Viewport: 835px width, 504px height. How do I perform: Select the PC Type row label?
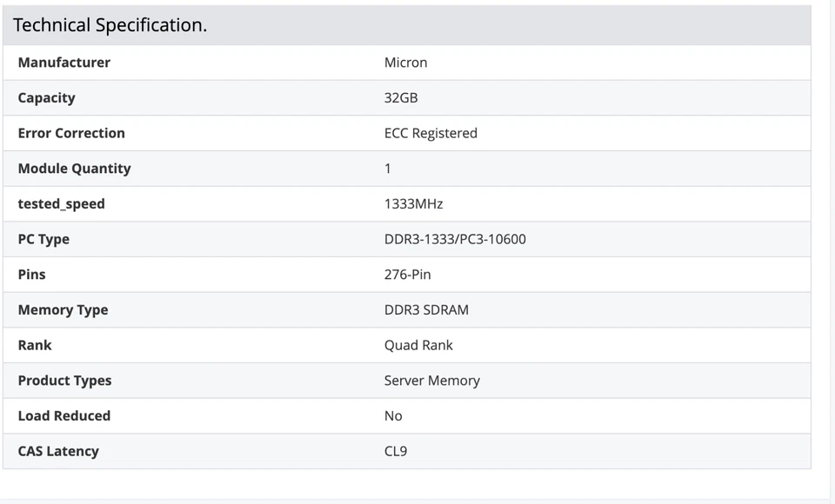[x=43, y=239]
